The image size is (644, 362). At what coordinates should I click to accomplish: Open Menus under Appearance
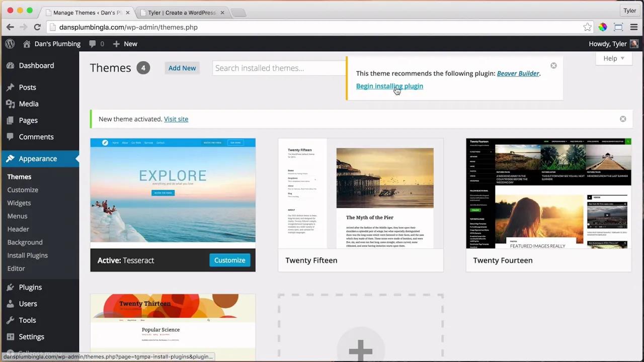[x=17, y=216]
